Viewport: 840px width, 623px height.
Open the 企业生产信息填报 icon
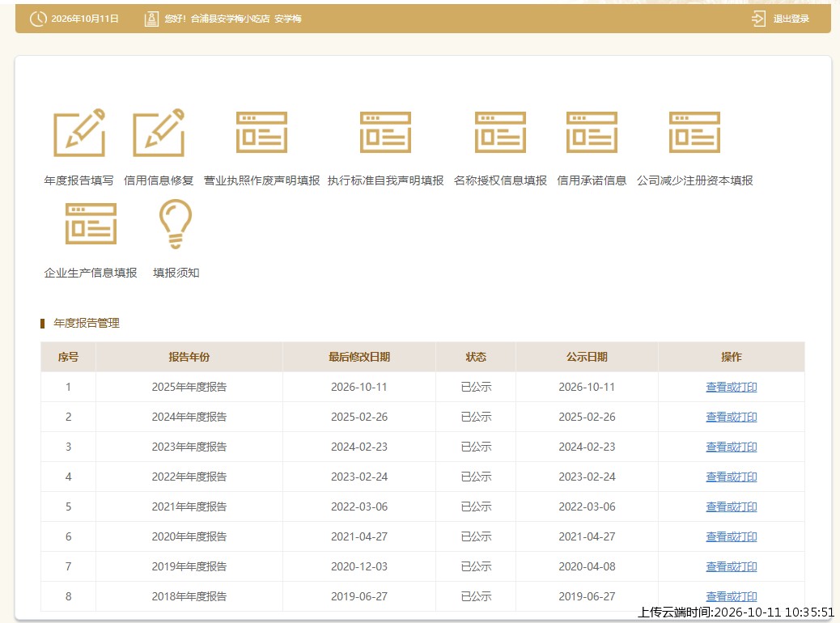click(x=91, y=223)
